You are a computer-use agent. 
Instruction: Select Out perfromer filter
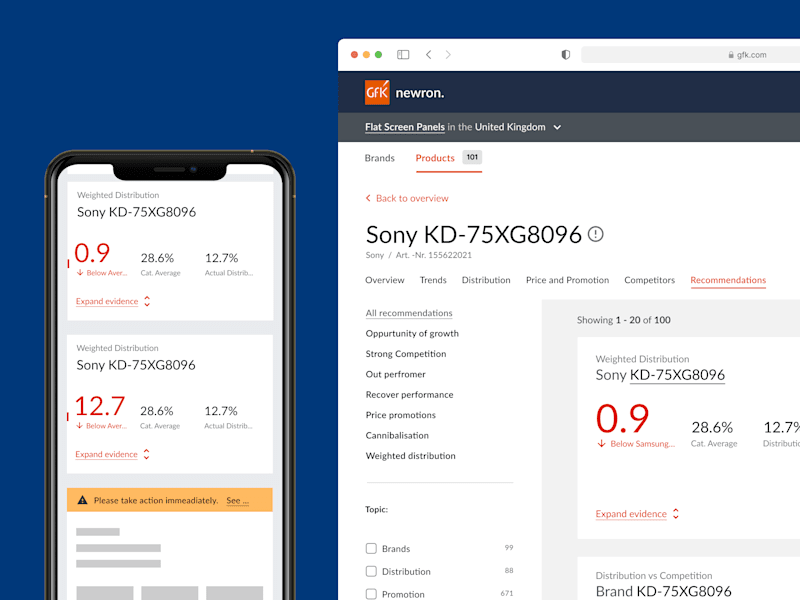(x=395, y=374)
